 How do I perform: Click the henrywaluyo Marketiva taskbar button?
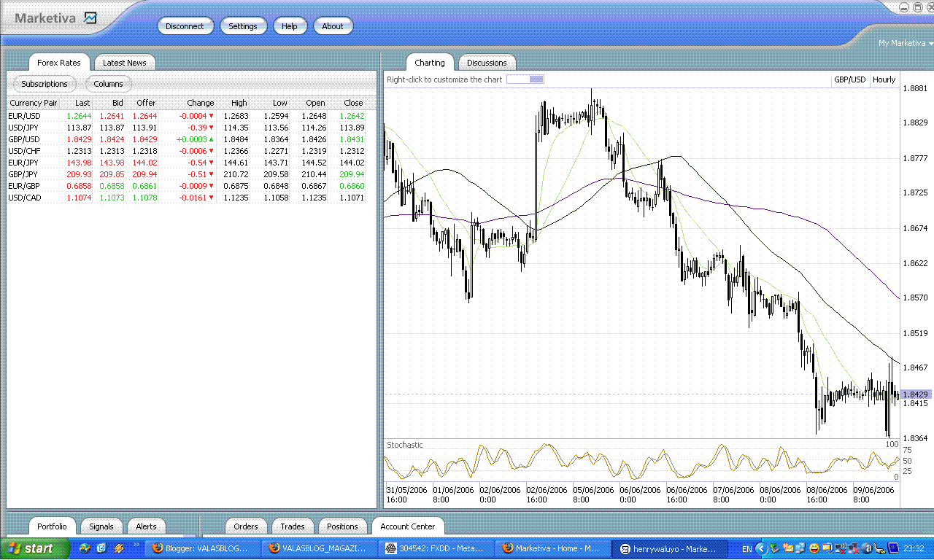coord(669,548)
